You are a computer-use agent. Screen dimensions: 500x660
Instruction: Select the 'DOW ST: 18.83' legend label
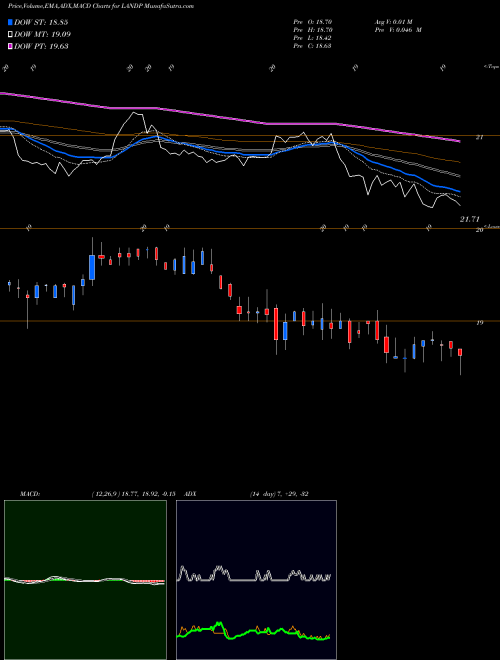tap(41, 22)
